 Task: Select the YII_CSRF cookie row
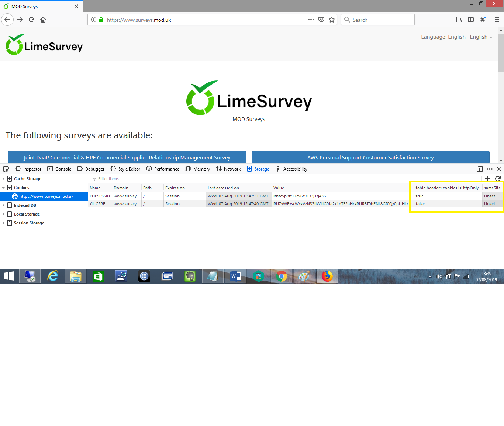[296, 204]
